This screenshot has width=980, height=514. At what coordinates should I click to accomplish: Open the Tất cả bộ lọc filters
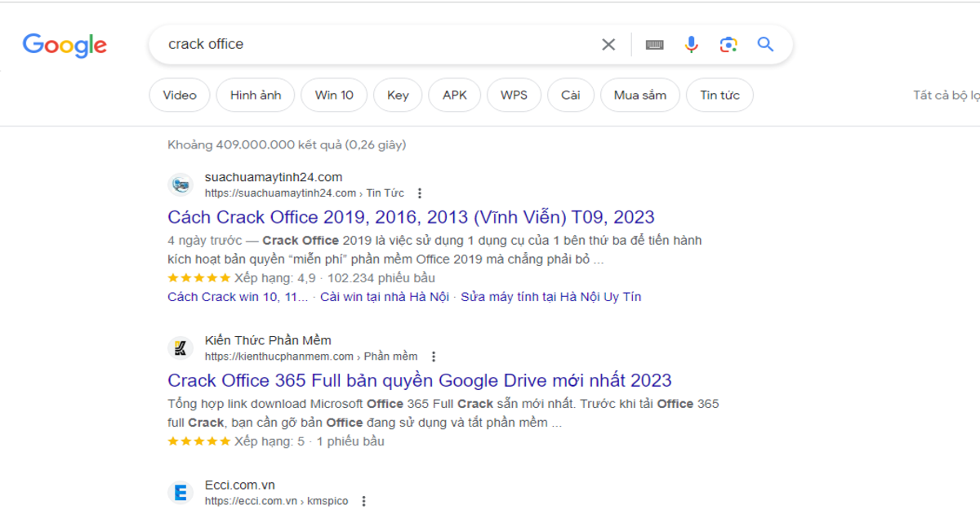(x=947, y=95)
